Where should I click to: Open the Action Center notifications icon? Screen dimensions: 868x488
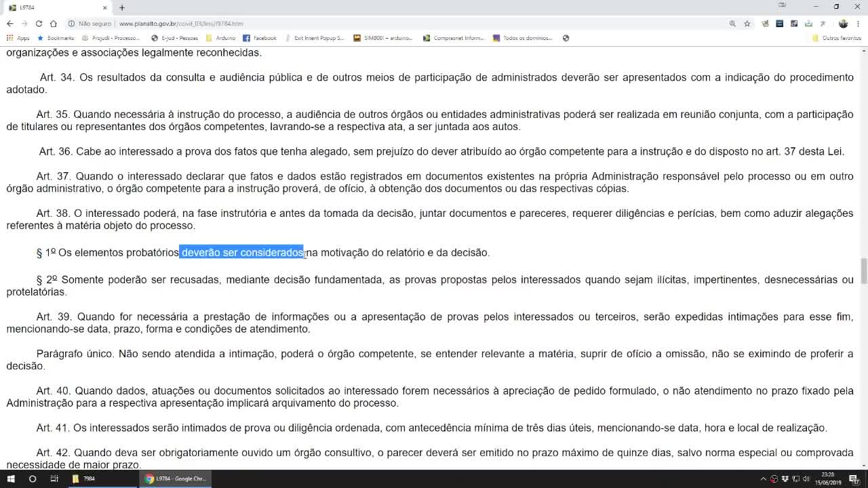tap(855, 479)
